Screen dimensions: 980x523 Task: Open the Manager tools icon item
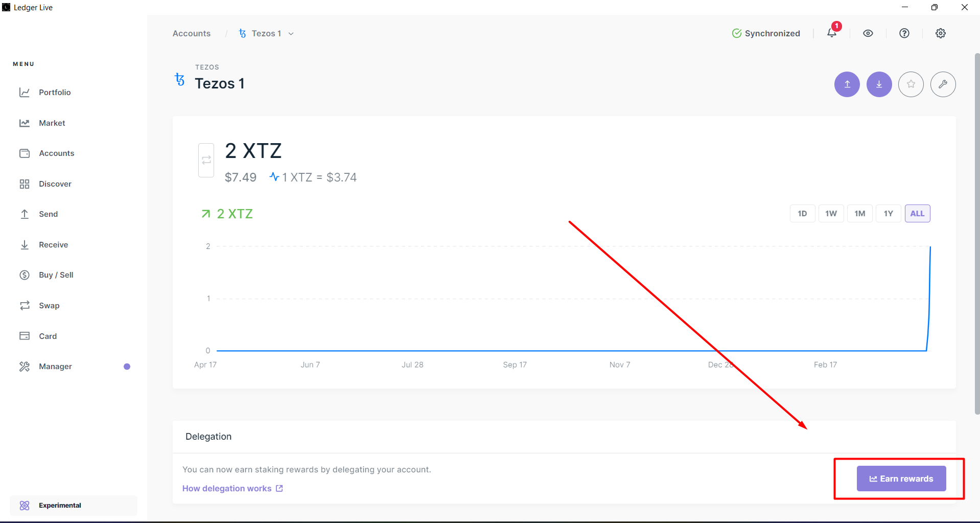(x=25, y=367)
